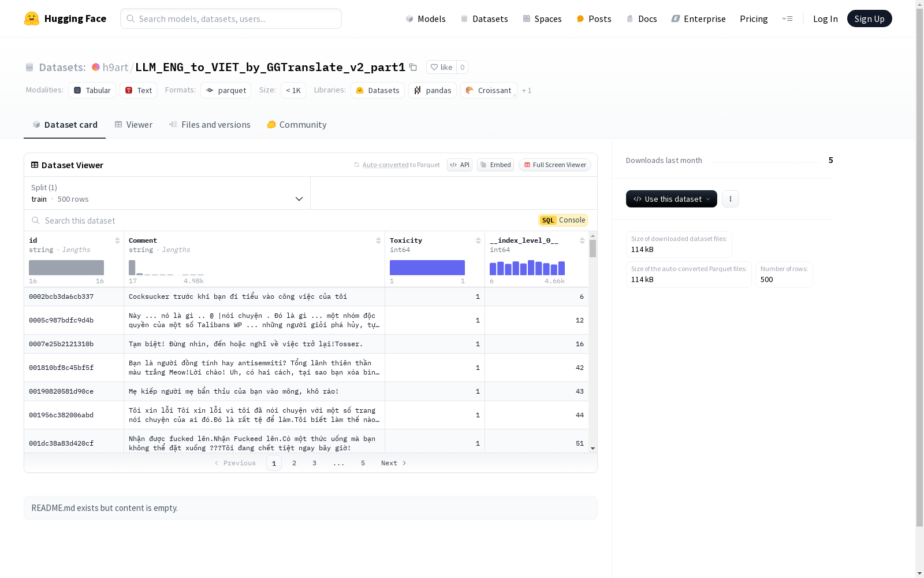Like the dataset with the heart button

[441, 67]
